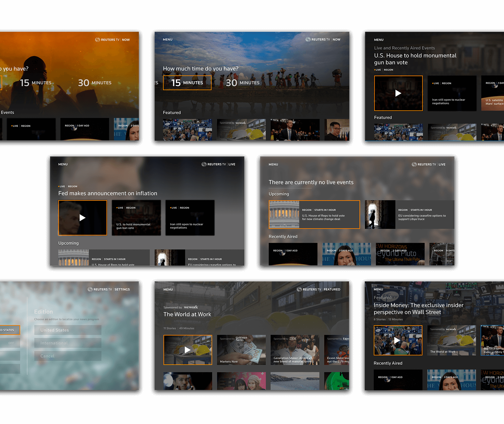Open House of Reps upcoming card on Fed LIVE screen
504x424 pixels.
[x=104, y=258]
